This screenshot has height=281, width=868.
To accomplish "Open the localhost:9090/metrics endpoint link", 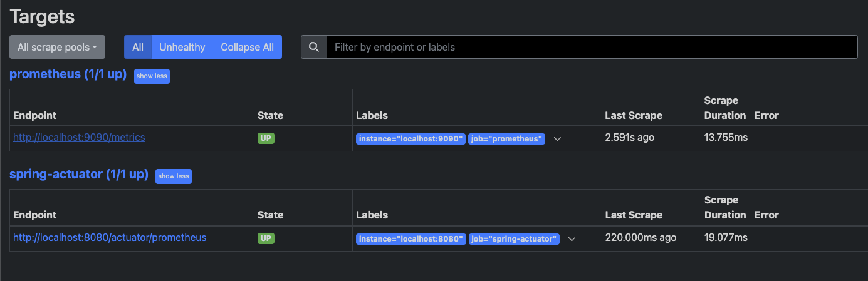I will point(79,137).
